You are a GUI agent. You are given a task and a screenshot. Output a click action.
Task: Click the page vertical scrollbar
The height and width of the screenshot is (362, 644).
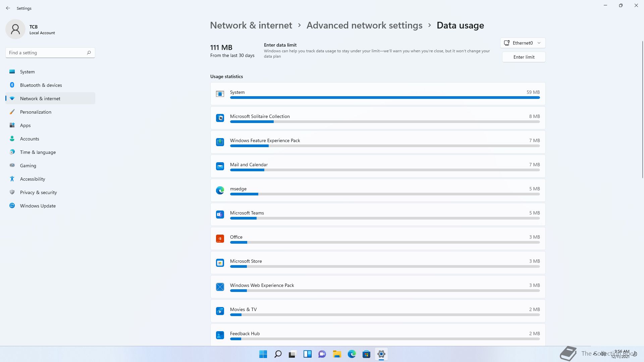[643, 109]
